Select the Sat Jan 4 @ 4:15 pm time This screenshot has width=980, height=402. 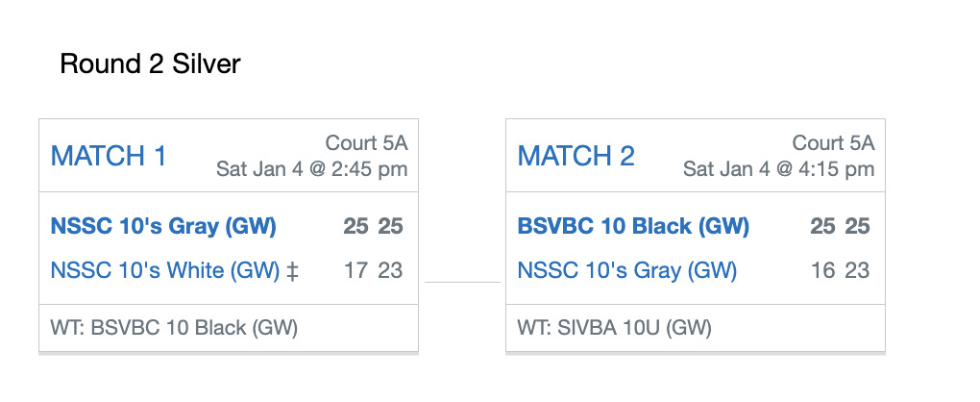click(x=779, y=169)
